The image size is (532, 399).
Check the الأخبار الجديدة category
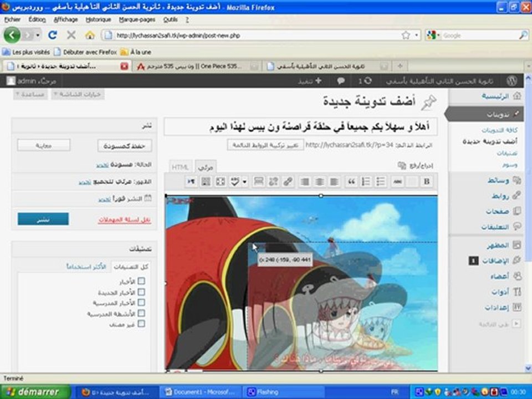(141, 292)
